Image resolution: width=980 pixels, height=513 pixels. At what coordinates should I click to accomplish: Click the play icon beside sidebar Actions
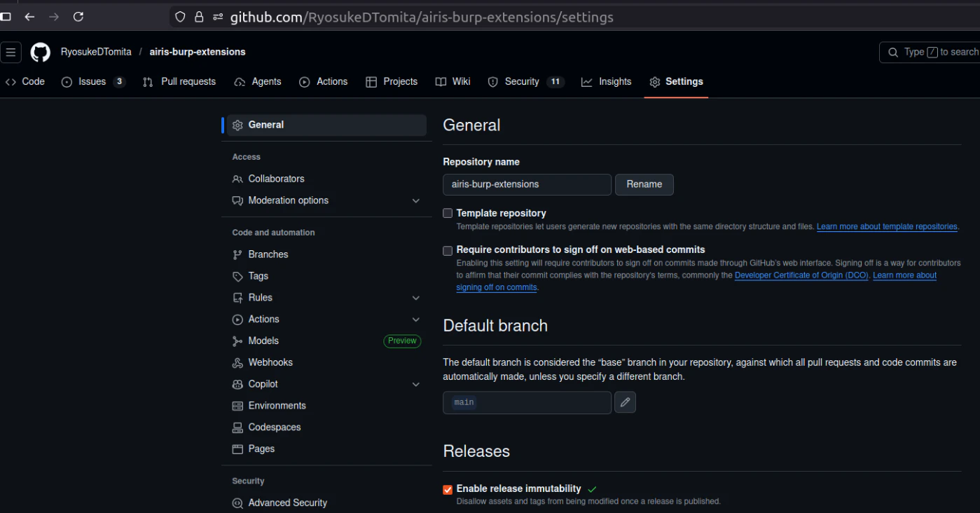pyautogui.click(x=237, y=320)
